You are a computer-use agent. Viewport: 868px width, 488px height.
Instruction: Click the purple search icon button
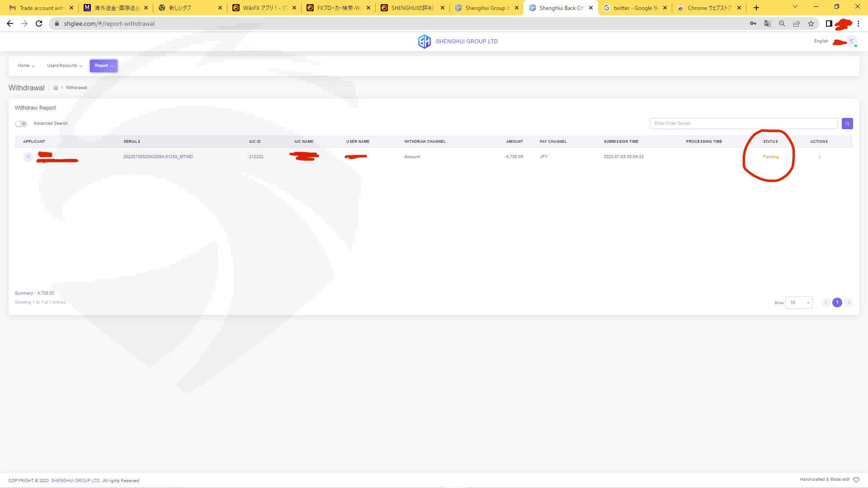pos(847,123)
